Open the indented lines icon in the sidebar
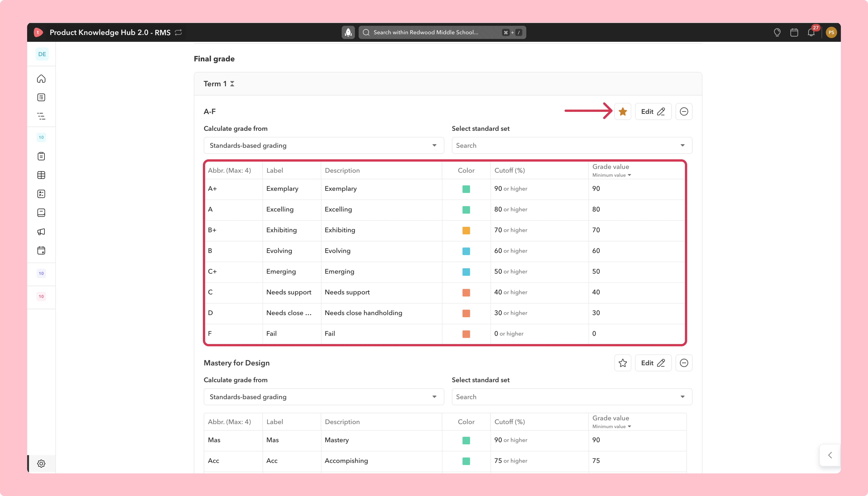The image size is (868, 496). tap(41, 116)
